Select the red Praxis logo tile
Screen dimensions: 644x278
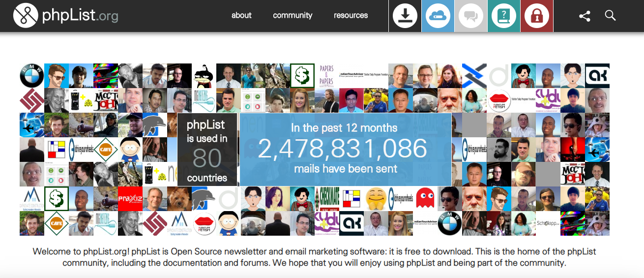pyautogui.click(x=130, y=199)
